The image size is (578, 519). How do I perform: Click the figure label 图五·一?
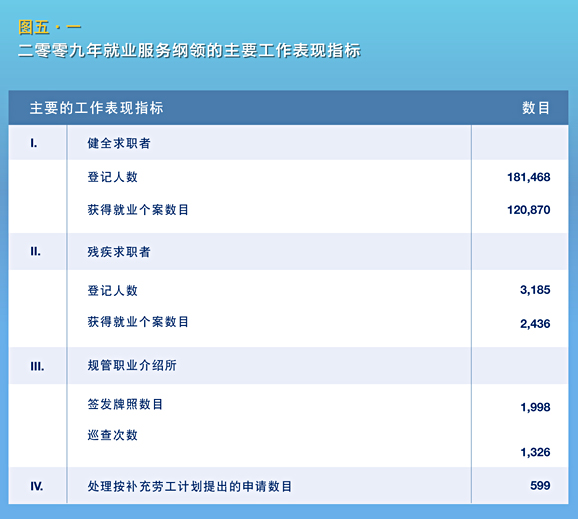click(50, 28)
